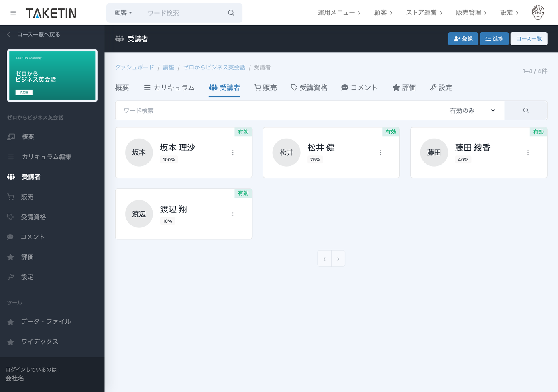Switch to the コメント tab
This screenshot has height=392, width=558.
(360, 88)
